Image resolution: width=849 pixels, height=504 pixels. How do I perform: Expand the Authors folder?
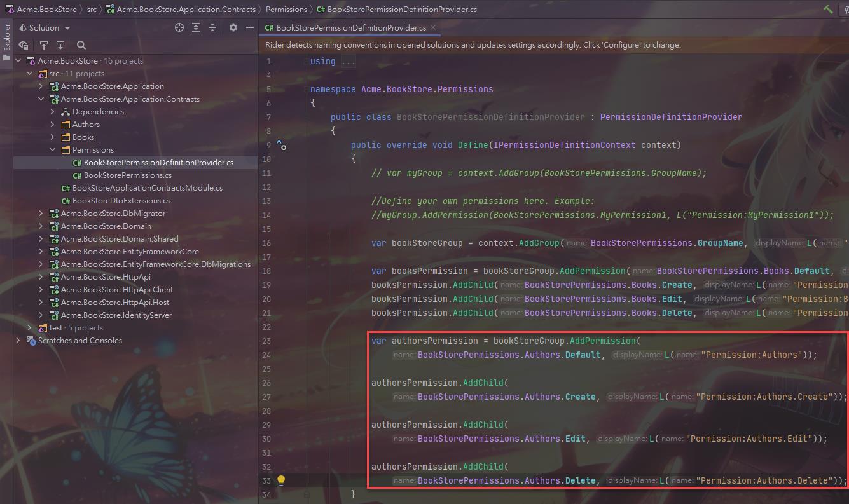53,125
